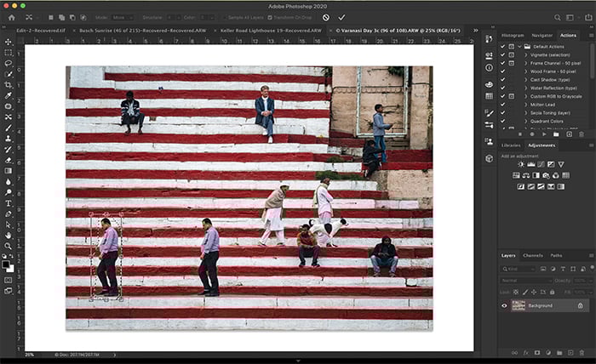Select the Brush tool
Screen dimensions: 596x364
pyautogui.click(x=8, y=128)
